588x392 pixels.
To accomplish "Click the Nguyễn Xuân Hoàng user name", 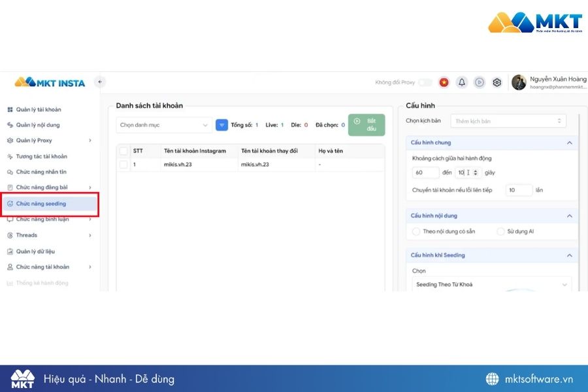I will coord(558,79).
